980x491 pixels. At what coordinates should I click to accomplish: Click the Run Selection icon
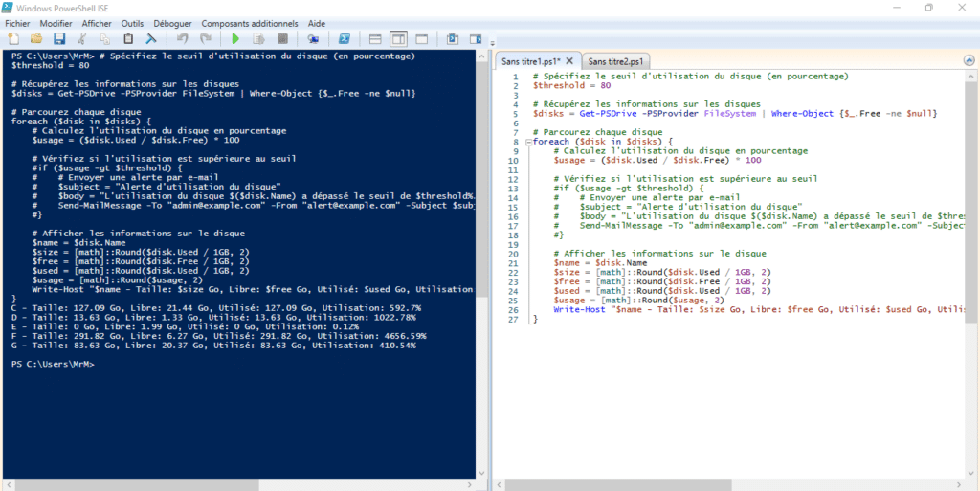pos(258,39)
